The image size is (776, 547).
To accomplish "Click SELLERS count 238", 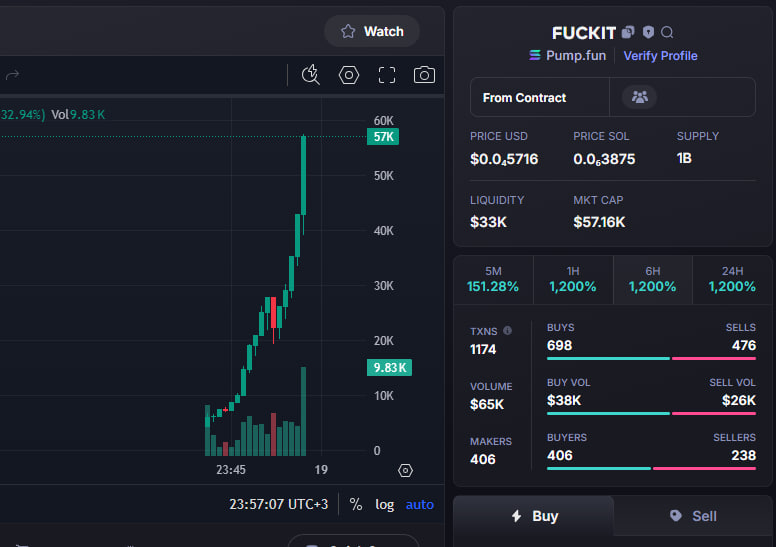I will pyautogui.click(x=743, y=455).
